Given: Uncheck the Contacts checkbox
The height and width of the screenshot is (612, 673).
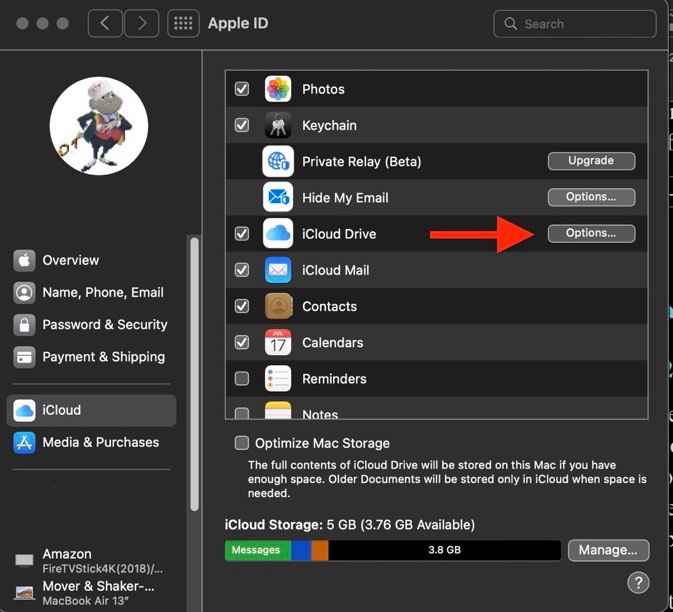Looking at the screenshot, I should click(x=242, y=306).
